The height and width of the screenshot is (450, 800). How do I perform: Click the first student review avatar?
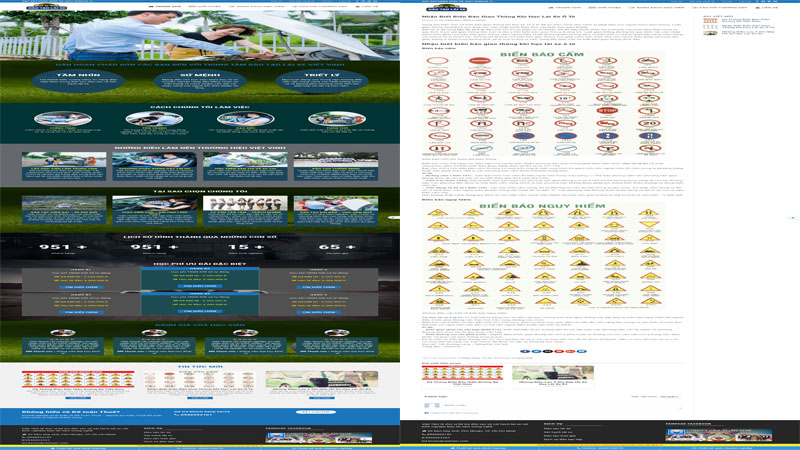pyautogui.click(x=63, y=333)
